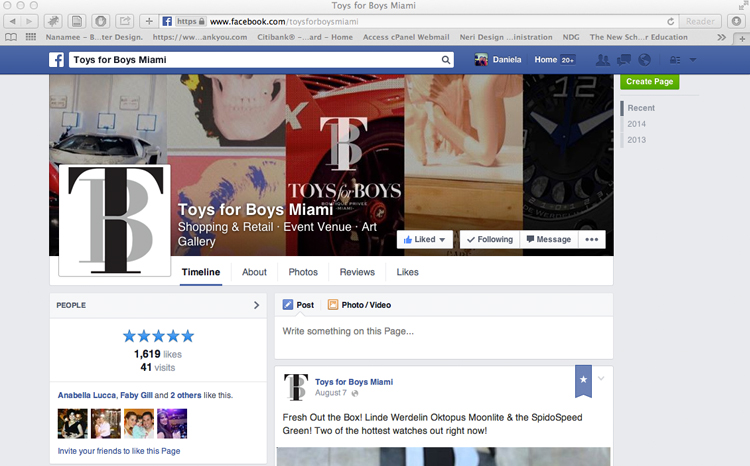This screenshot has width=750, height=466.
Task: Open privacy shortcuts lock icon
Action: pos(674,60)
